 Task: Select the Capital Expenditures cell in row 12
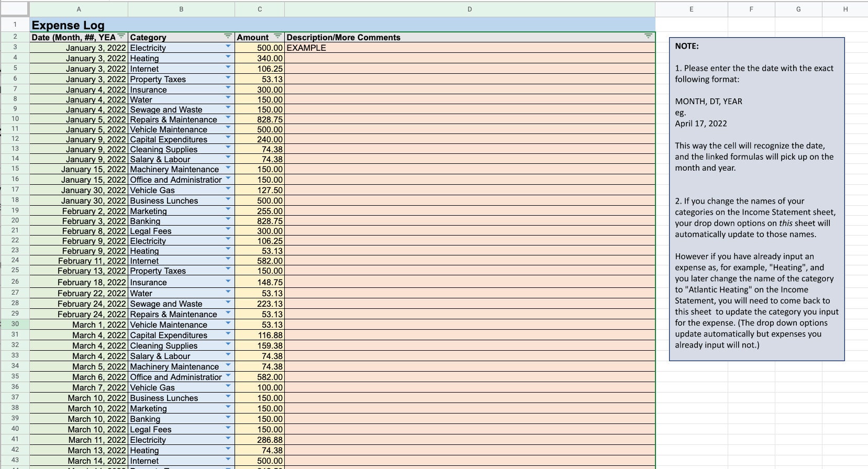coord(181,139)
